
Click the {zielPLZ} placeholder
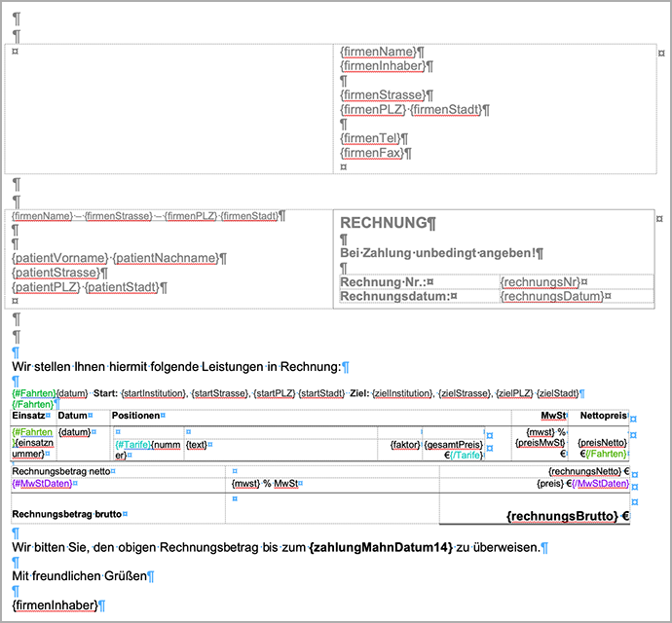[514, 393]
